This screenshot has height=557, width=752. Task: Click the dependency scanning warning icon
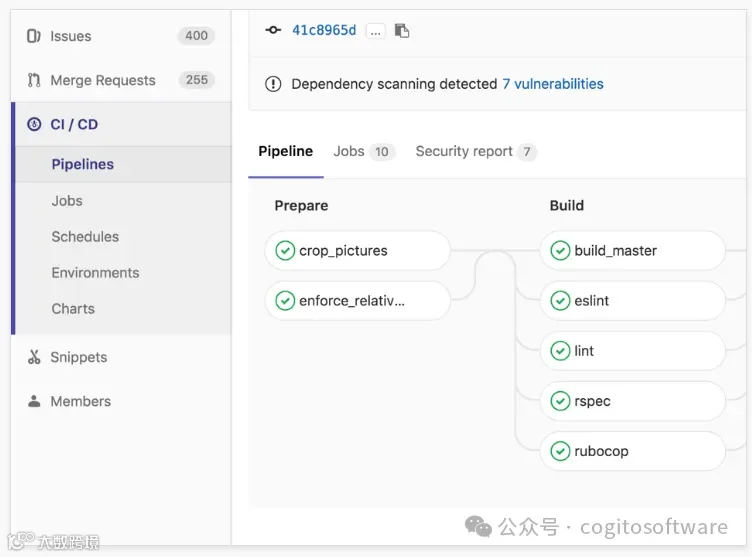click(273, 84)
